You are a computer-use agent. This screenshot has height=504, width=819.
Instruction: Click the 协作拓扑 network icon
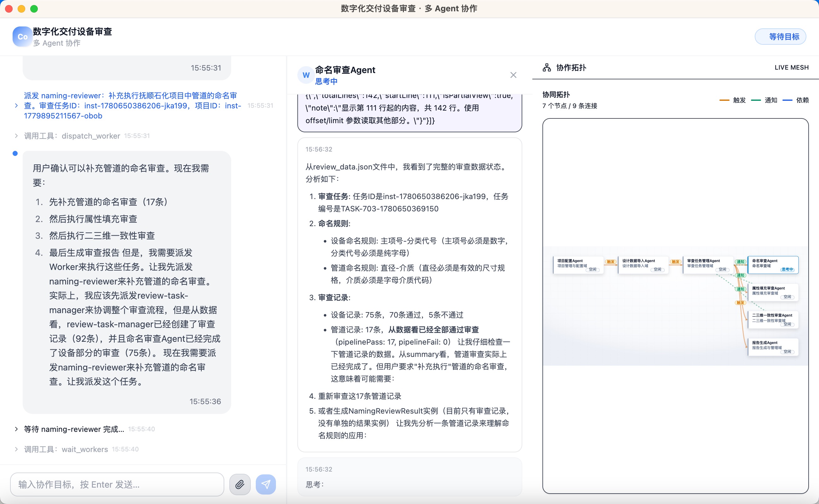547,68
